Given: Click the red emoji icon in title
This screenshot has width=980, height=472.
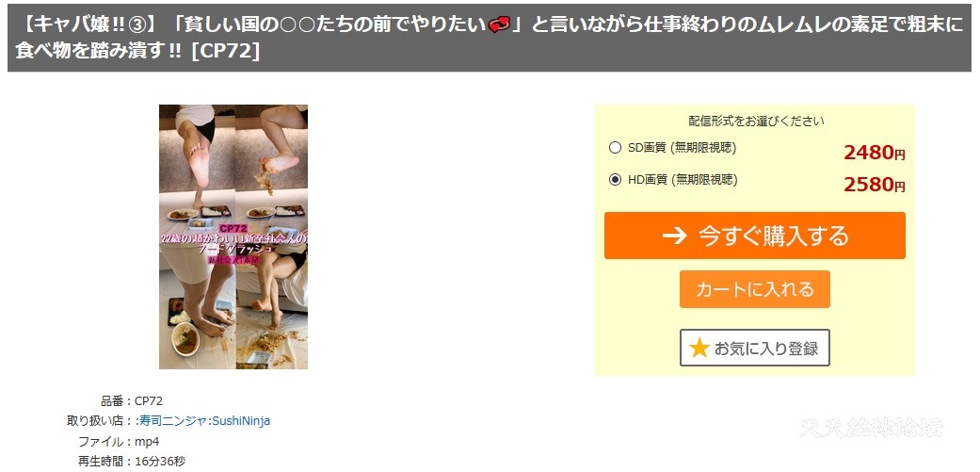Looking at the screenshot, I should click(499, 24).
